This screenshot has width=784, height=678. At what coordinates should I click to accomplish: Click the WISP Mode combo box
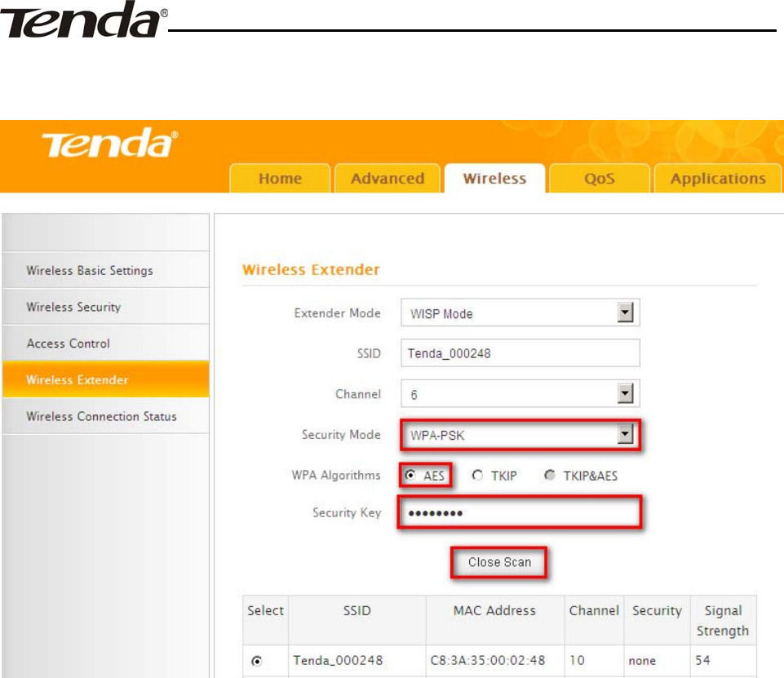click(x=520, y=313)
